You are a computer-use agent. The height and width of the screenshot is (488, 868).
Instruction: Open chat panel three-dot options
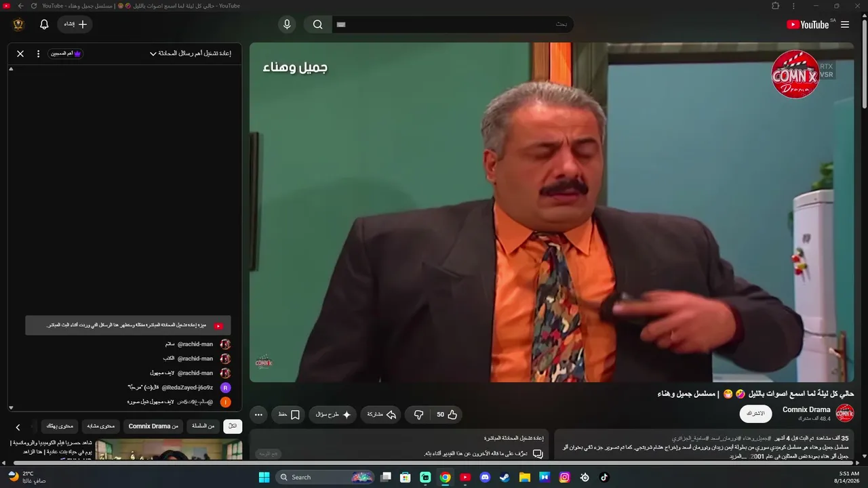click(38, 54)
